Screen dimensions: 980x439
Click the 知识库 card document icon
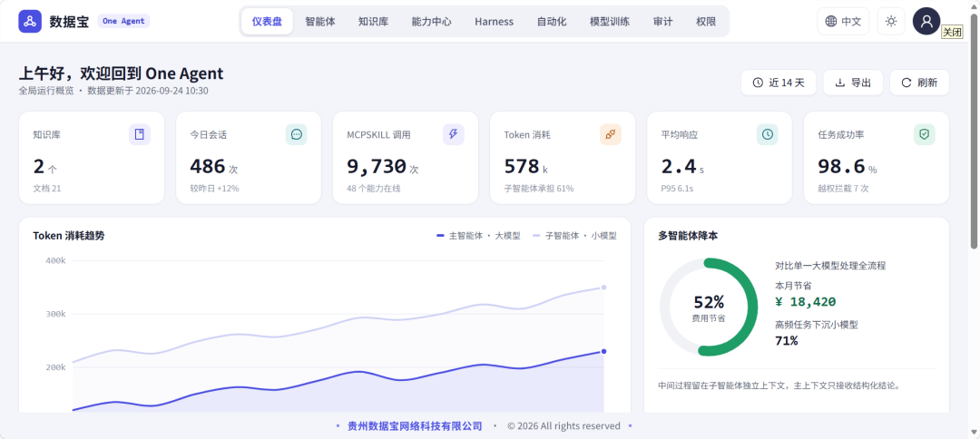[x=140, y=134]
